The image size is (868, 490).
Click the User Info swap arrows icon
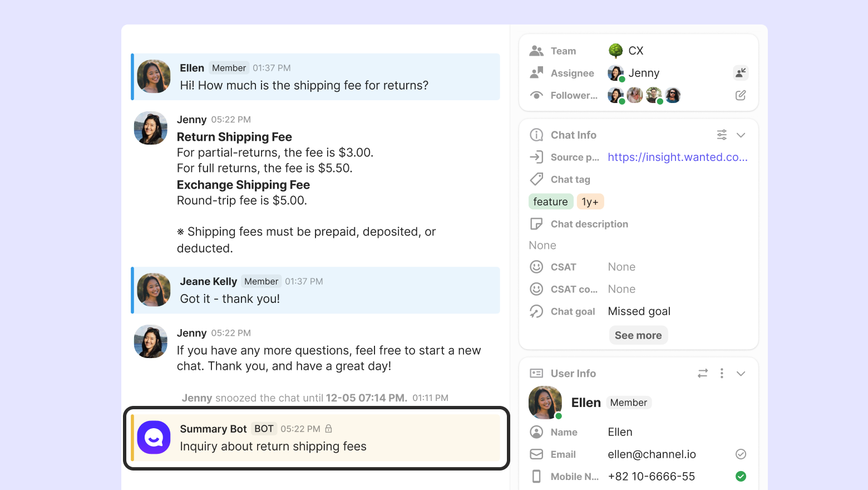(x=703, y=373)
